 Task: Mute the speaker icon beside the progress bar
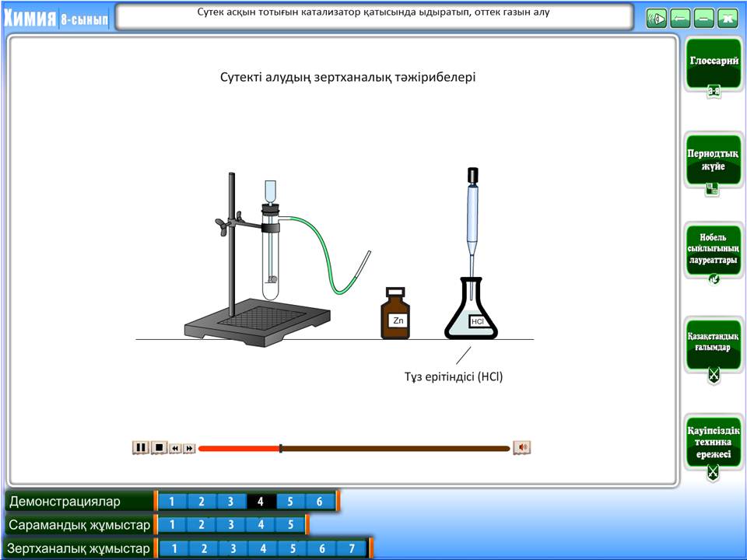pyautogui.click(x=522, y=447)
